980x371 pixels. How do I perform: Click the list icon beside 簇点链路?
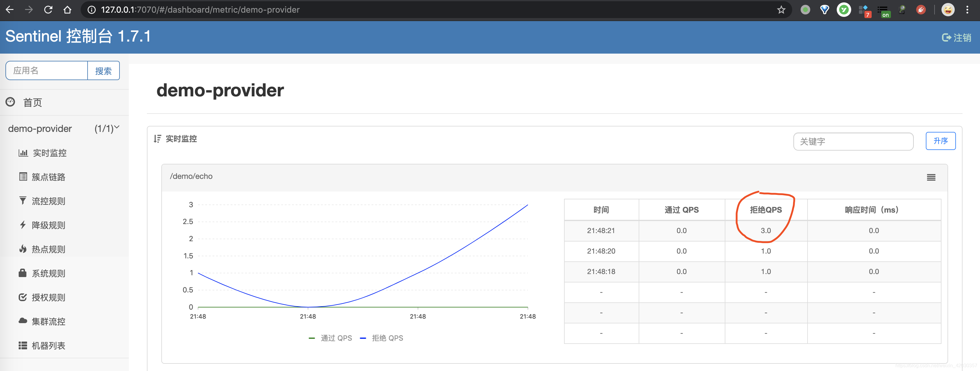tap(23, 177)
